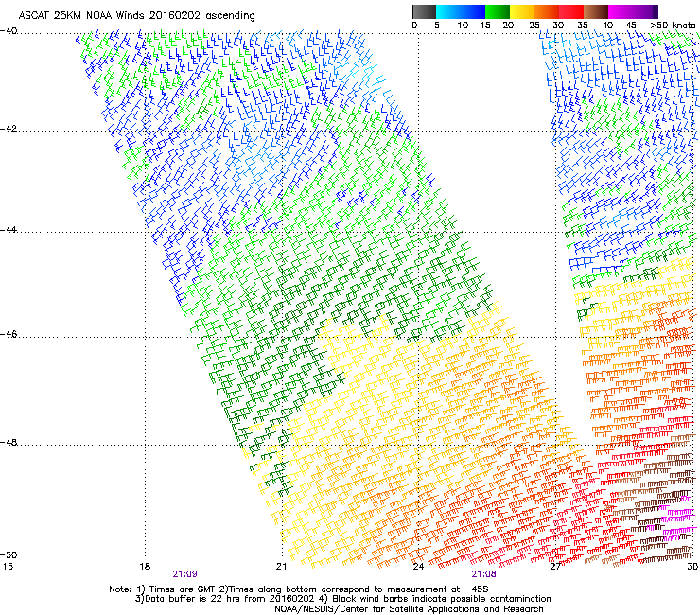The image size is (700, 615).
Task: Click the purple '21:09' swath time label
Action: pos(184,574)
